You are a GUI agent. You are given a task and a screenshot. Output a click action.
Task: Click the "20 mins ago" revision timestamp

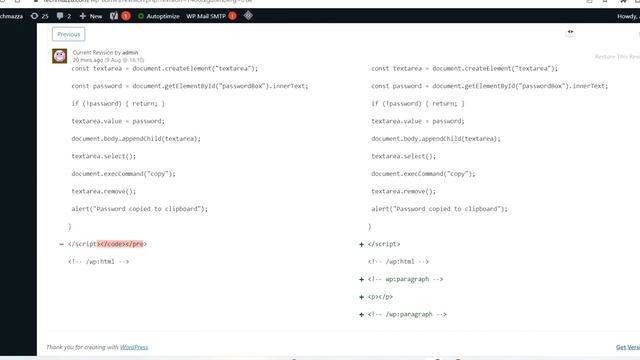tap(108, 60)
